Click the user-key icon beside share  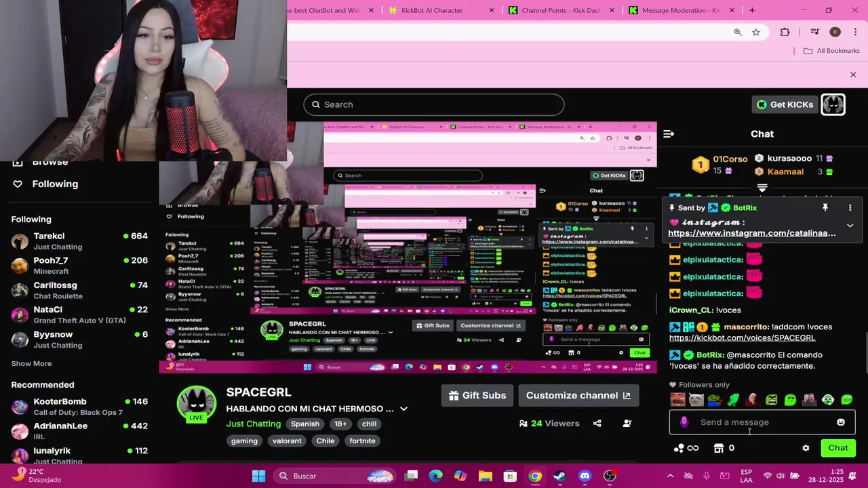627,423
